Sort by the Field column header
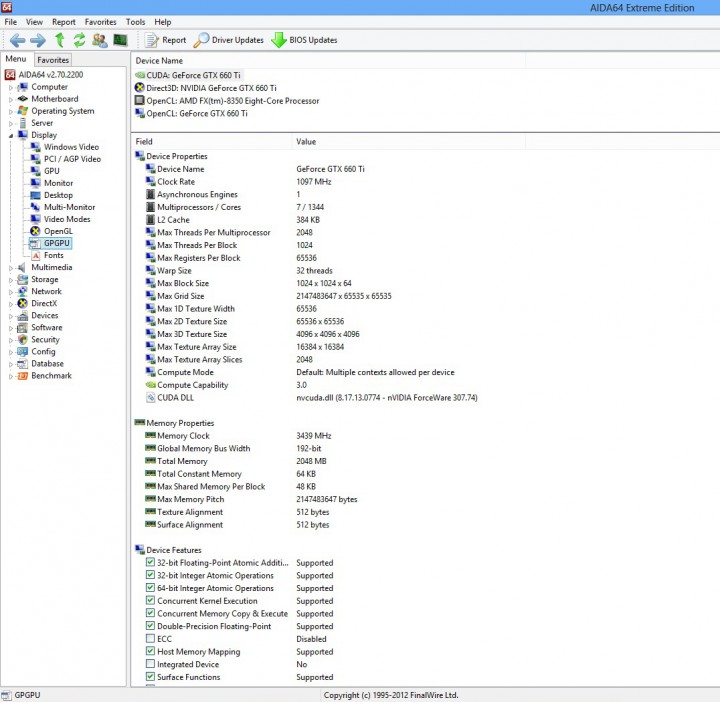The image size is (720, 702). 212,141
